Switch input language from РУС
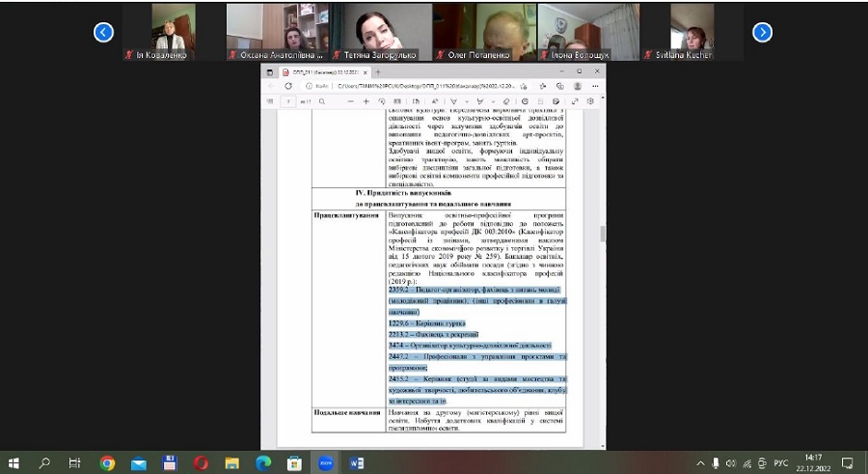The image size is (868, 474). (x=780, y=463)
